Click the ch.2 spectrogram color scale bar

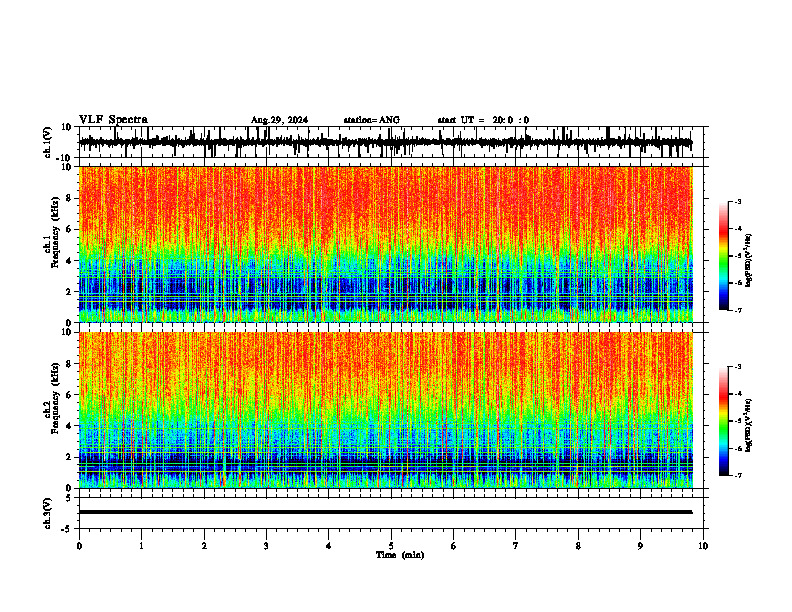(x=723, y=421)
